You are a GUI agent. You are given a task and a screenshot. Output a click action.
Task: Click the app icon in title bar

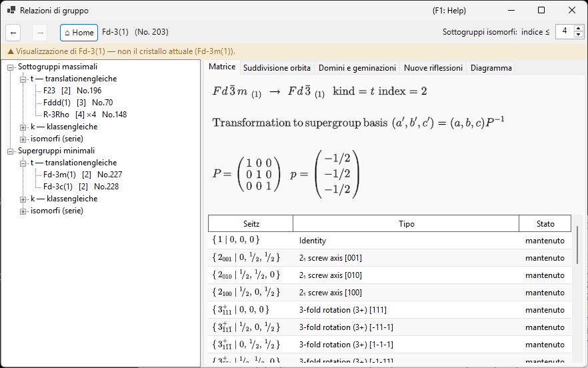point(11,10)
